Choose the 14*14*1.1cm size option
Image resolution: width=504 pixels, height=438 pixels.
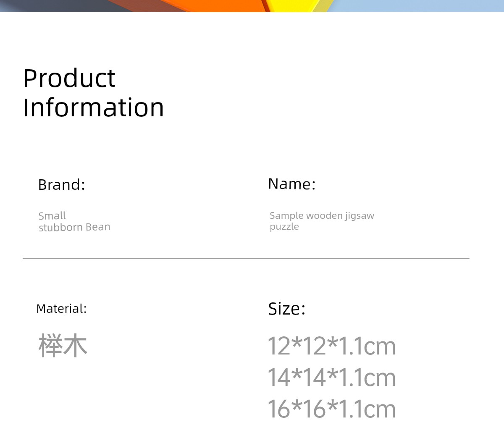click(x=331, y=378)
